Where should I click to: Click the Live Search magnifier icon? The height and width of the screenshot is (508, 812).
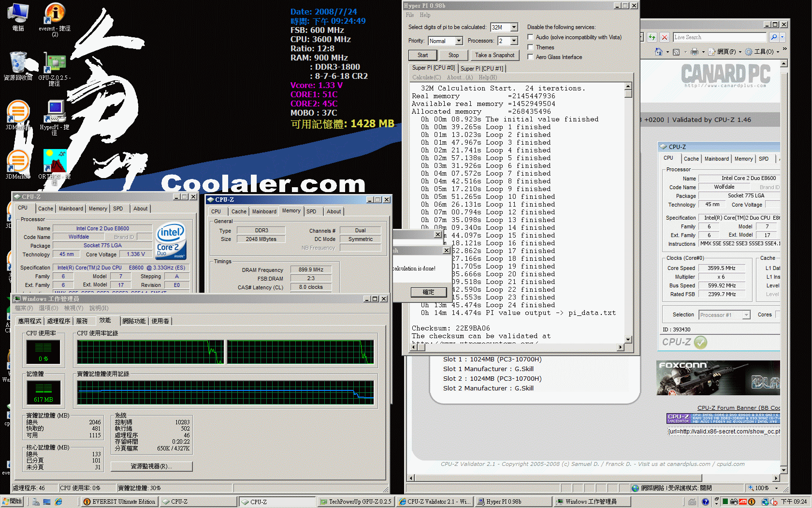[774, 37]
